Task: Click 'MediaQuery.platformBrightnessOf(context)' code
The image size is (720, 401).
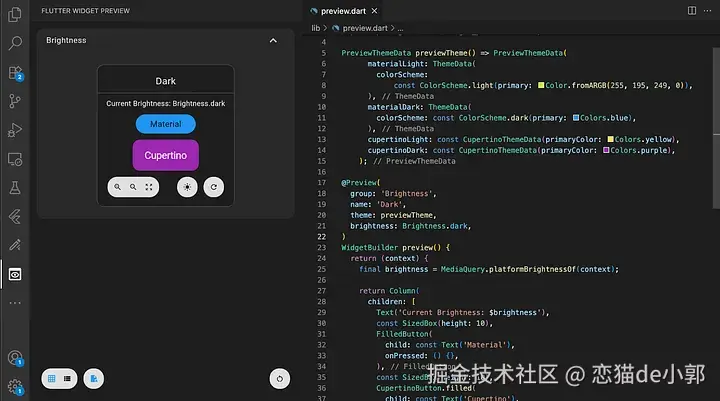Action: click(x=530, y=269)
